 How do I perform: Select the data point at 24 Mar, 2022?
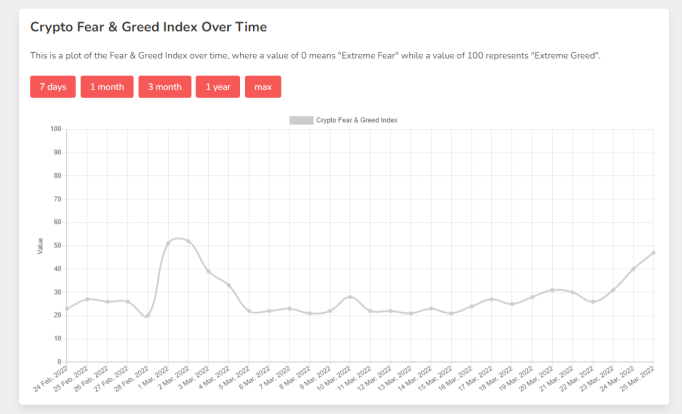[633, 269]
